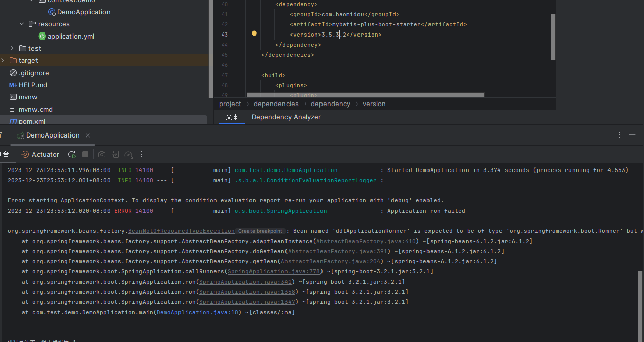Select application.yml in project tree
Screen dimensions: 644x342
click(70, 36)
